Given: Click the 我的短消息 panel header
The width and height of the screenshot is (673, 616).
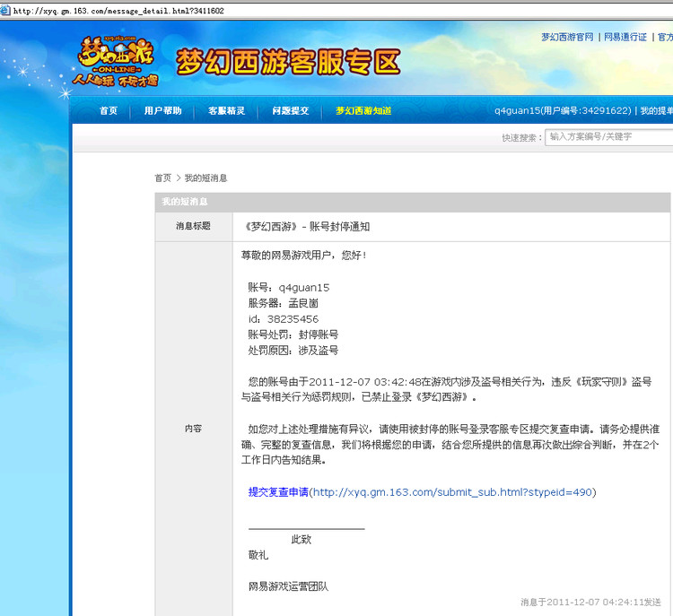Looking at the screenshot, I should click(185, 202).
